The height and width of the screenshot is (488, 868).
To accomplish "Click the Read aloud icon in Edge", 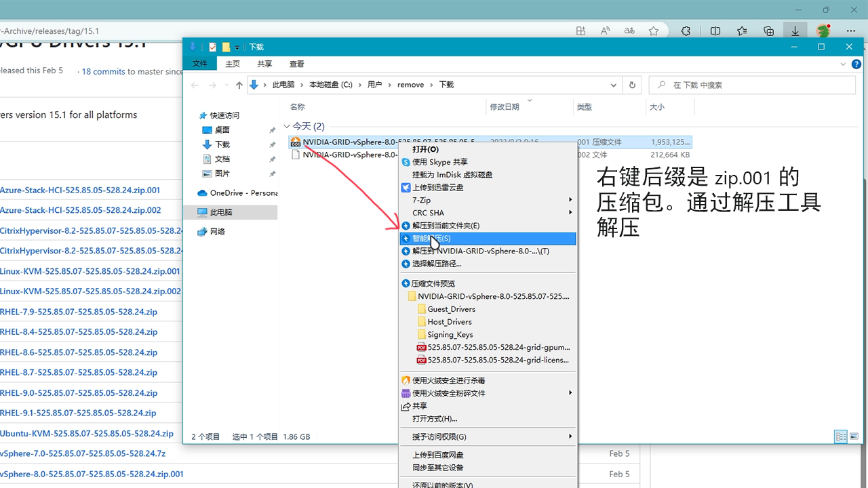I will tap(606, 31).
